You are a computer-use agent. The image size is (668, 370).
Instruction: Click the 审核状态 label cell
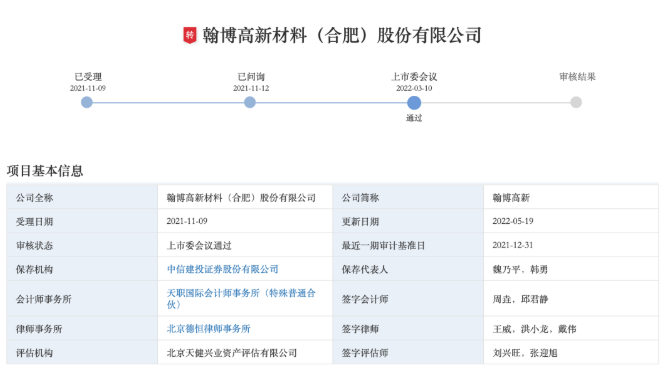pyautogui.click(x=82, y=245)
